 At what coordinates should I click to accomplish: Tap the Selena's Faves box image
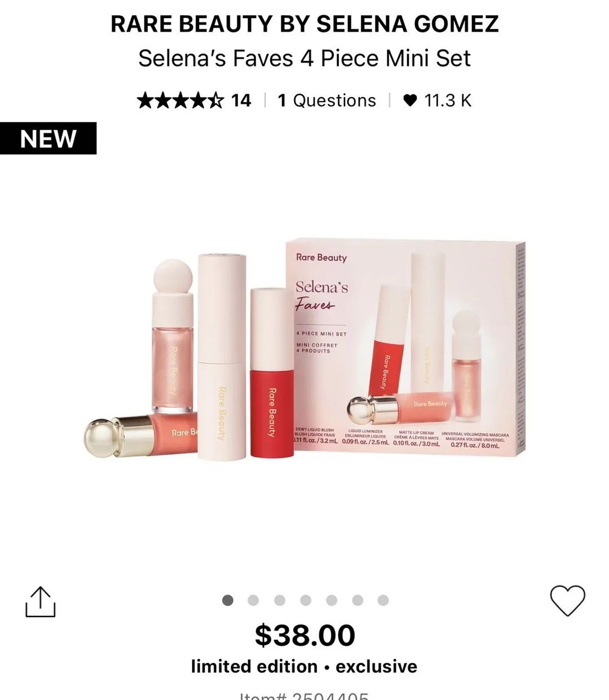pyautogui.click(x=406, y=347)
